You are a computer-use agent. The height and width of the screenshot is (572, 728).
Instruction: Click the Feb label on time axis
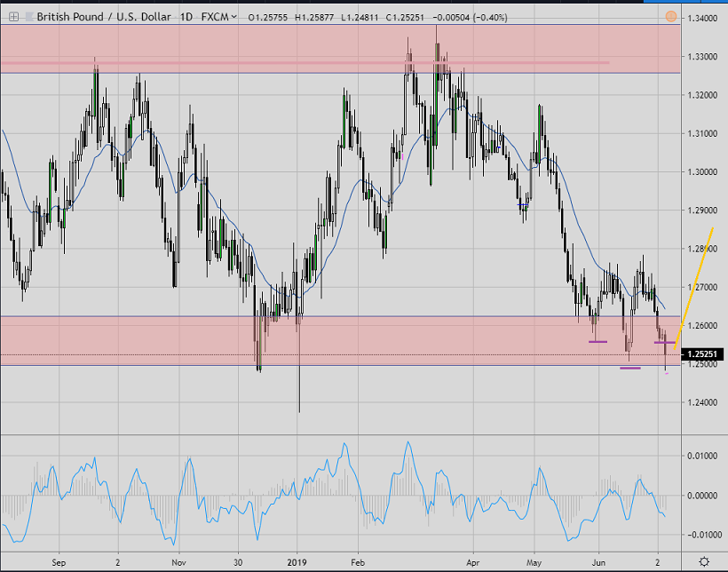pos(358,563)
